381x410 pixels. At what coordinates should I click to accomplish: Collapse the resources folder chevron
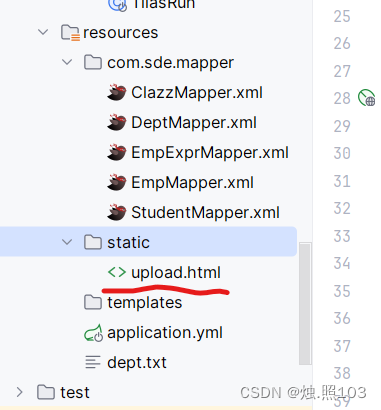click(43, 32)
